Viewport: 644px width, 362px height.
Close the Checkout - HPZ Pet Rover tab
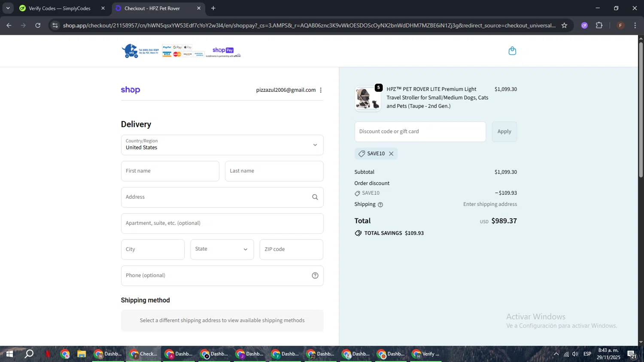[x=199, y=8]
